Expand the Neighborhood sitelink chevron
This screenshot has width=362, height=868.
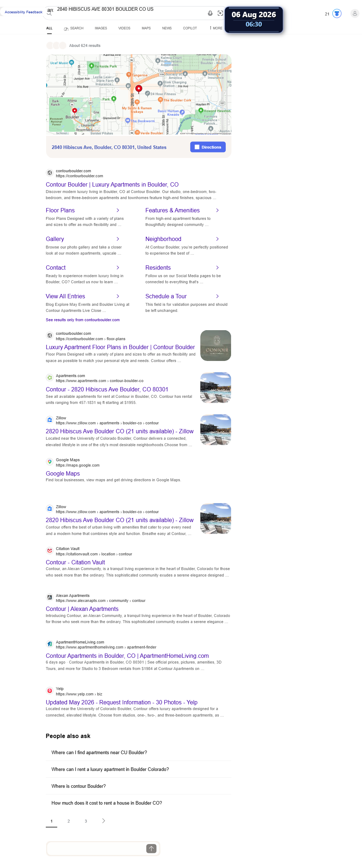point(217,239)
